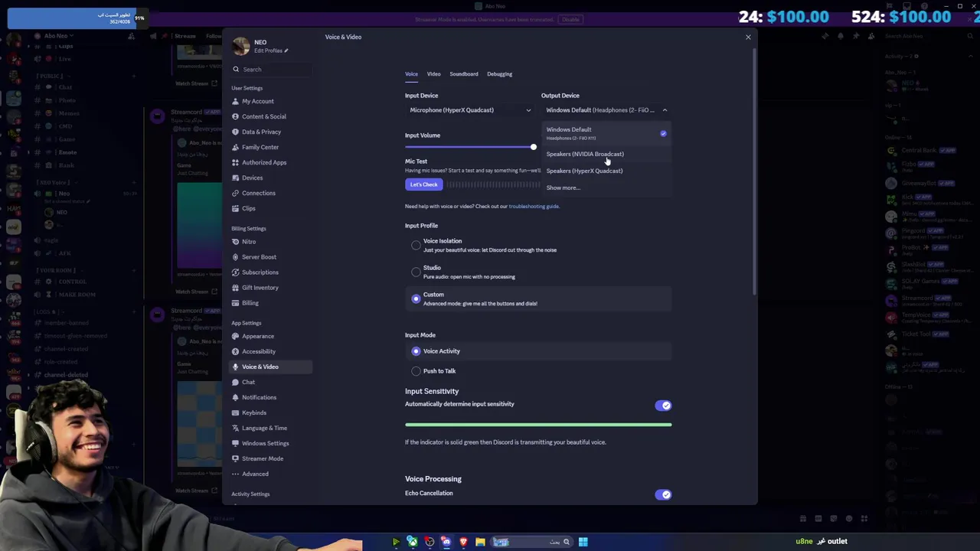This screenshot has height=551, width=980.
Task: Click the settings Search field
Action: click(271, 70)
